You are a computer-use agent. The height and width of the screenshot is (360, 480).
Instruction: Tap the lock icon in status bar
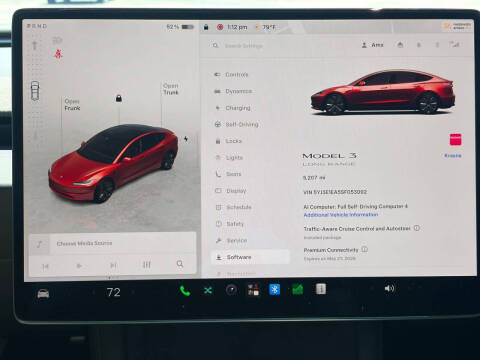206,27
